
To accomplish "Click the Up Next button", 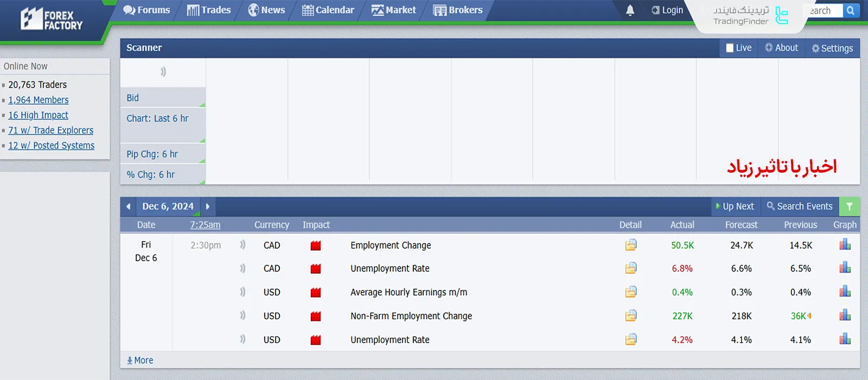I will pos(735,206).
